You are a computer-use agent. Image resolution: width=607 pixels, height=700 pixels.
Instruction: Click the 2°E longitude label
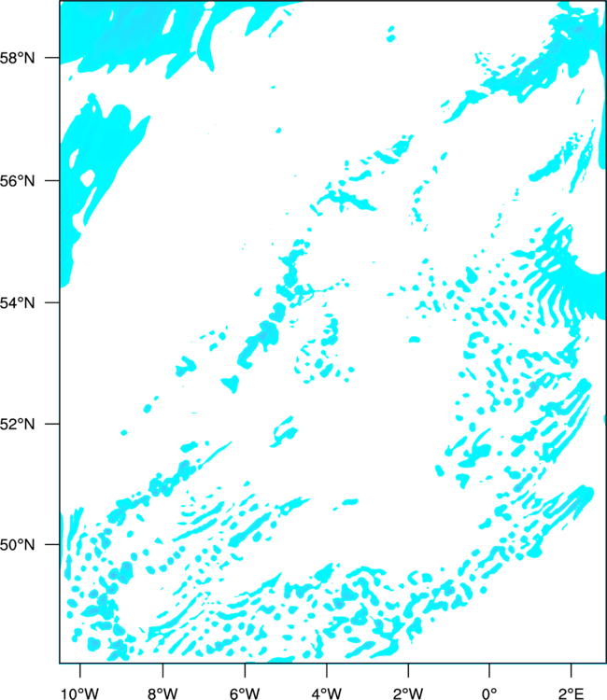click(571, 693)
